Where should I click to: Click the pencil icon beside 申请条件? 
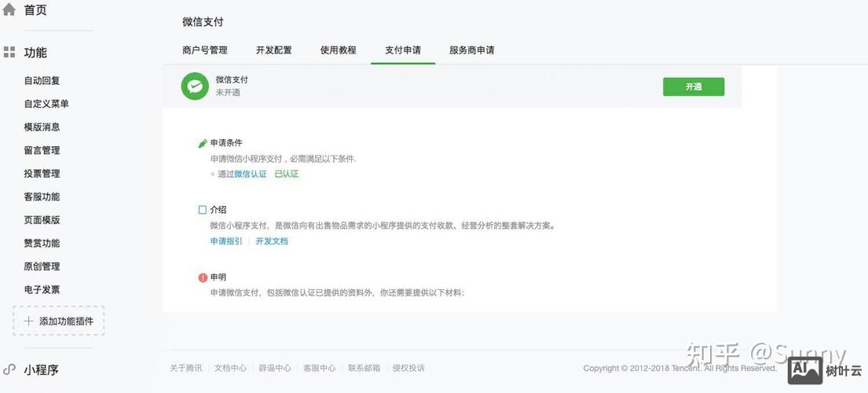coord(203,143)
